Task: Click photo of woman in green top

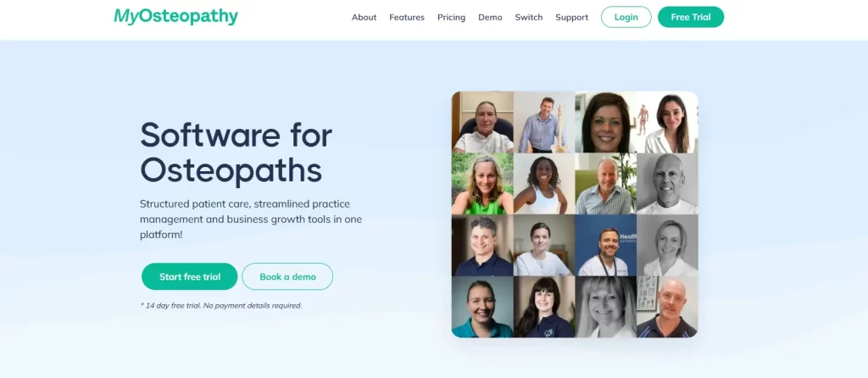Action: [482, 184]
